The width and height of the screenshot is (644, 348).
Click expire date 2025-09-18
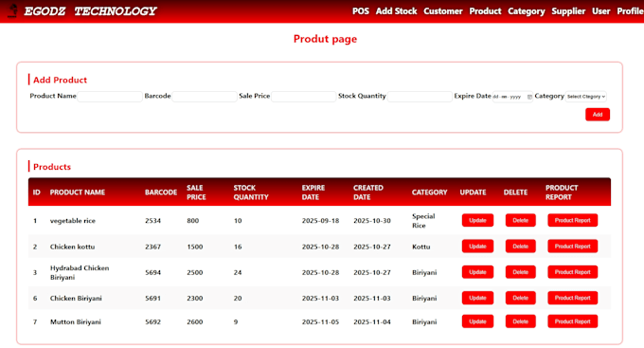coord(320,221)
